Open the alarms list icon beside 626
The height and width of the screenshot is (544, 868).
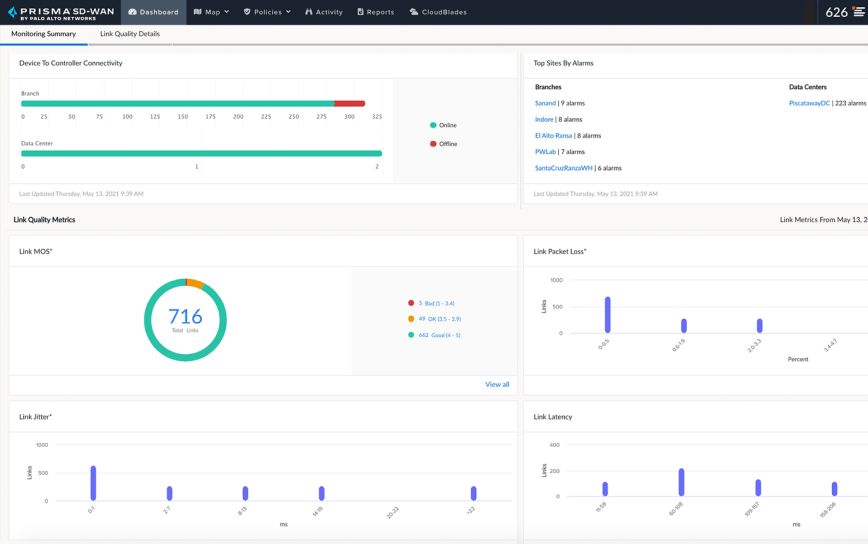click(859, 12)
